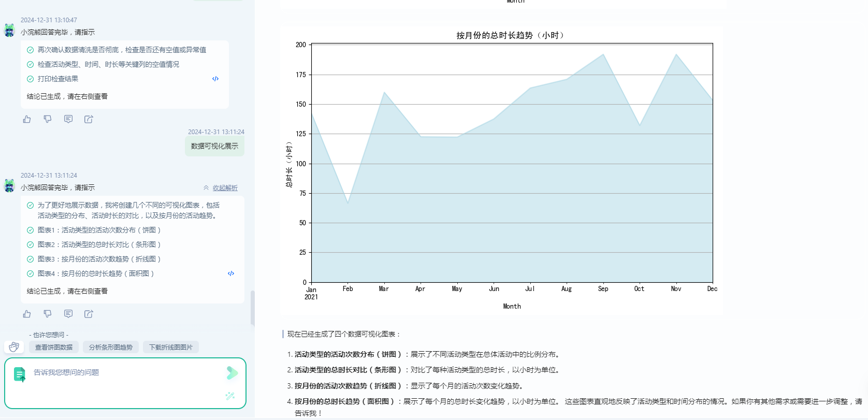Select the 数据可视化展示 user message bubble

pos(214,146)
